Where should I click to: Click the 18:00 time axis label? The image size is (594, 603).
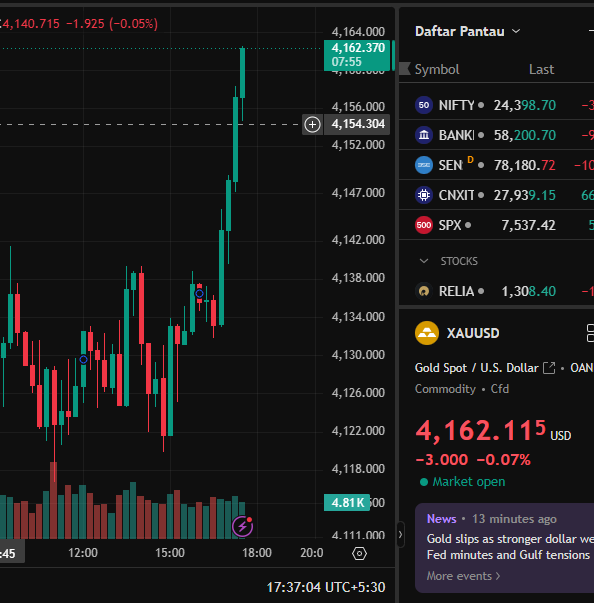pos(257,553)
